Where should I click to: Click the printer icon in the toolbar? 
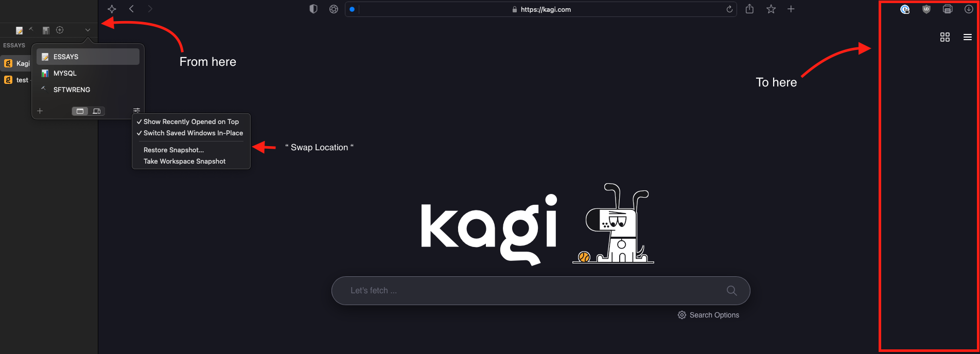948,9
